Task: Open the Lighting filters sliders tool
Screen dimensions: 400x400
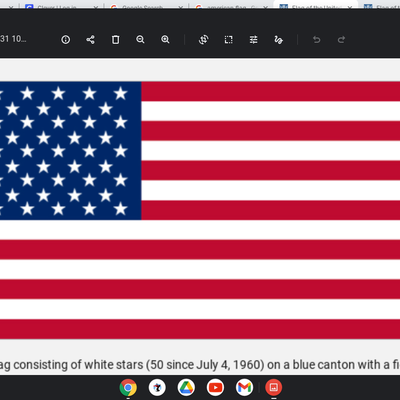Action: point(253,40)
